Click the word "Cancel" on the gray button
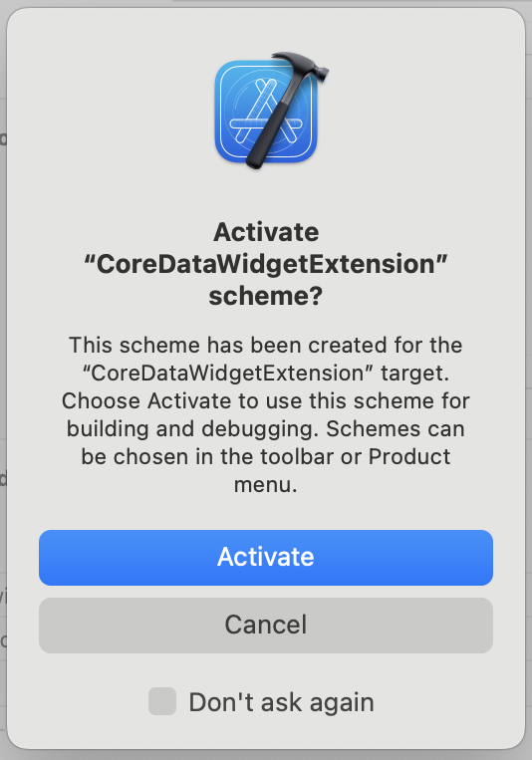532x760 pixels. [266, 625]
